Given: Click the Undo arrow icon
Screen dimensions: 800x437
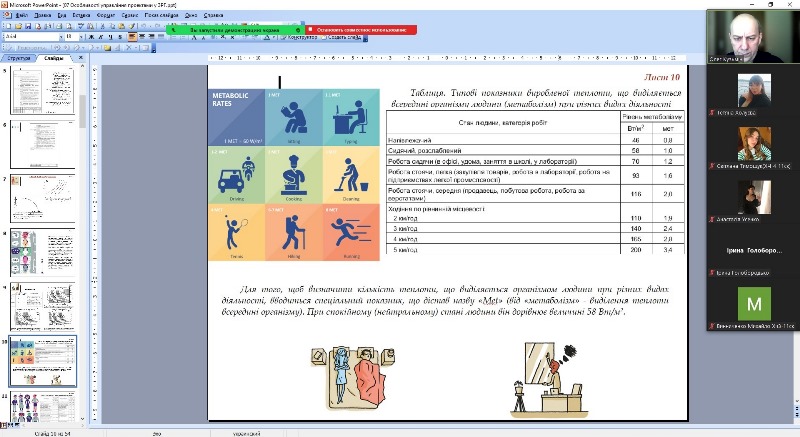Looking at the screenshot, I should [143, 26].
